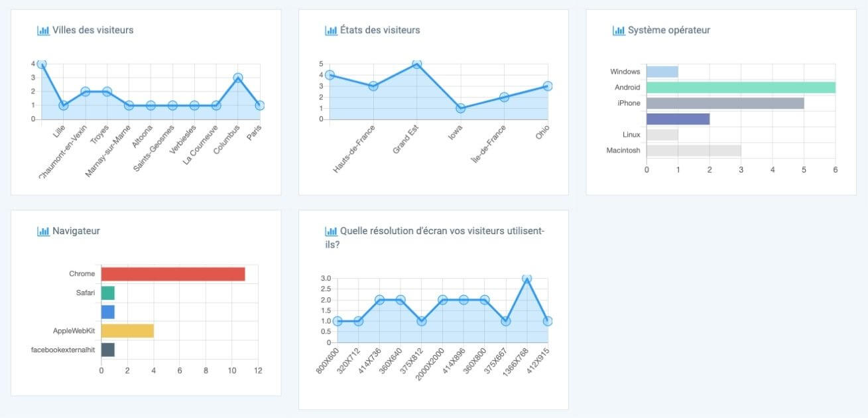Click the "Android" label in the OS chart
Image resolution: width=868 pixels, height=418 pixels.
click(x=627, y=88)
